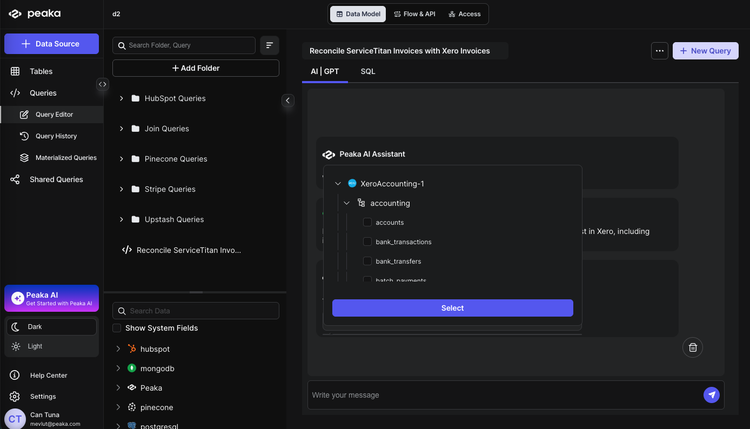Open Shared Queries share icon
The image size is (750, 429).
point(15,179)
